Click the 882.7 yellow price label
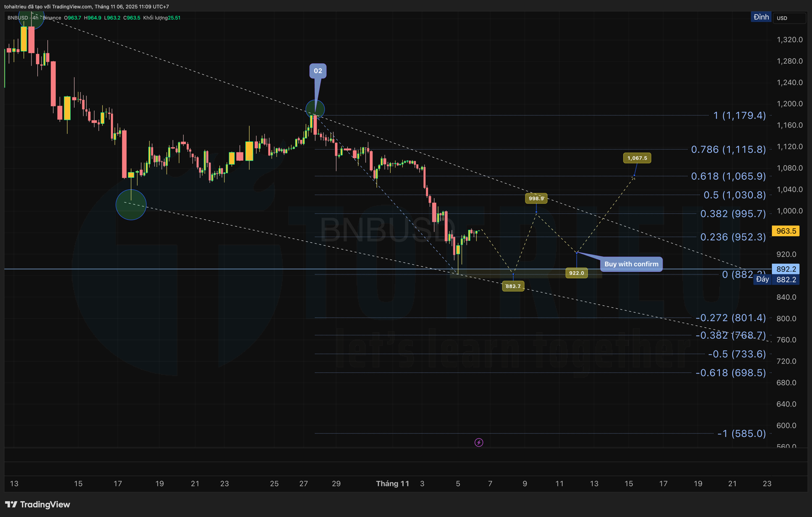 [x=513, y=286]
